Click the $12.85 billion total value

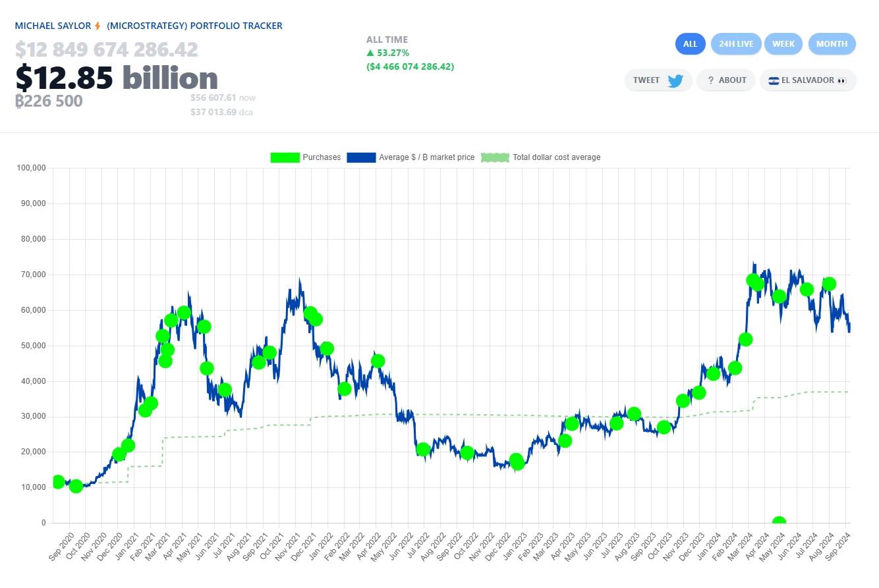coord(117,78)
